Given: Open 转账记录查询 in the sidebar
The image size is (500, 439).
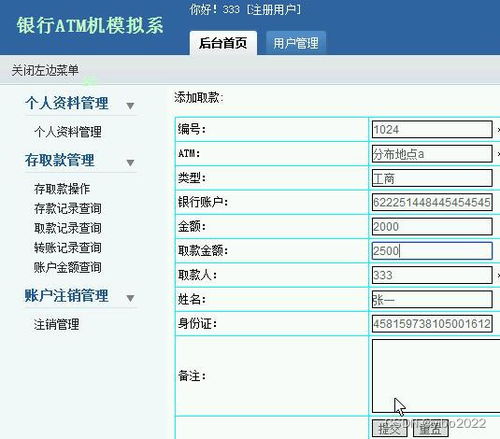Looking at the screenshot, I should point(68,247).
